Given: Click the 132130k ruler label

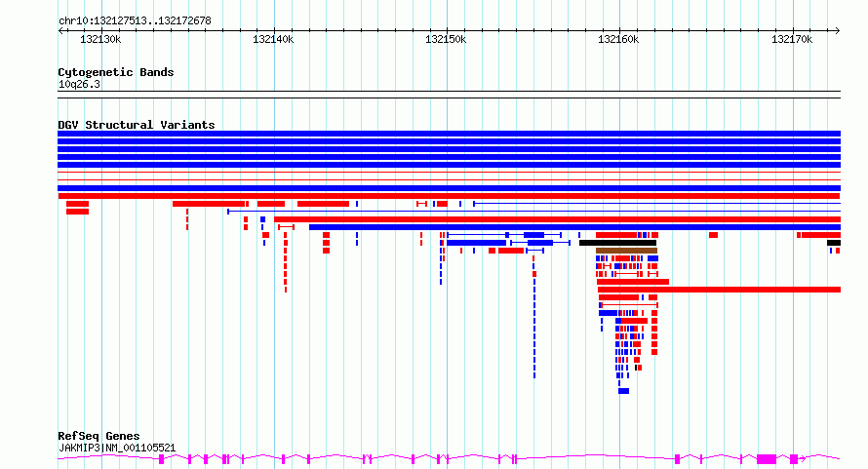Looking at the screenshot, I should click(x=100, y=39).
